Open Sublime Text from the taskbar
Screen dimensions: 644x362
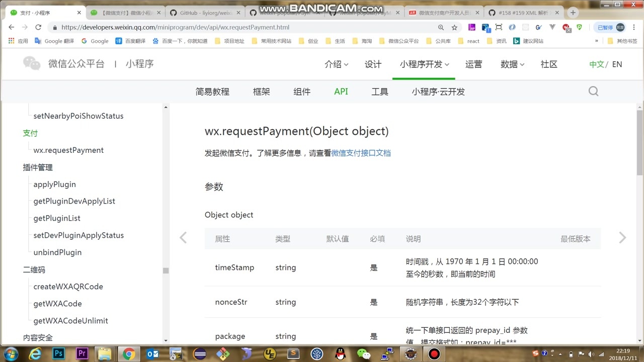coord(293,353)
